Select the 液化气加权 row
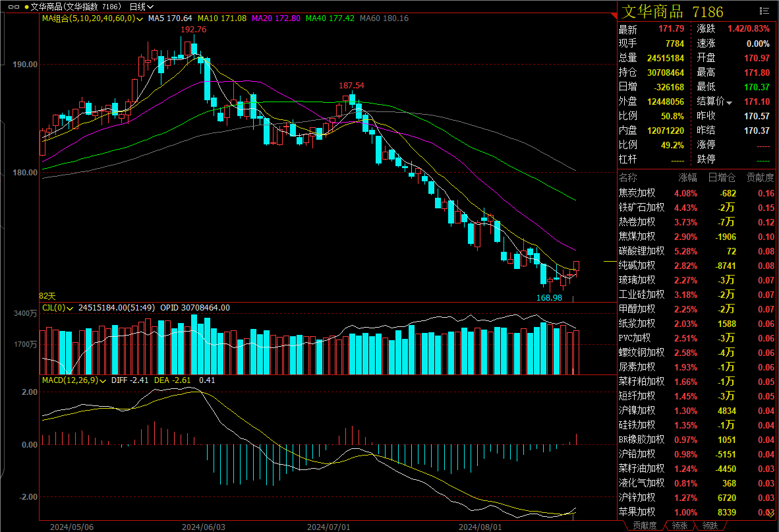The width and height of the screenshot is (779, 532). 697,483
